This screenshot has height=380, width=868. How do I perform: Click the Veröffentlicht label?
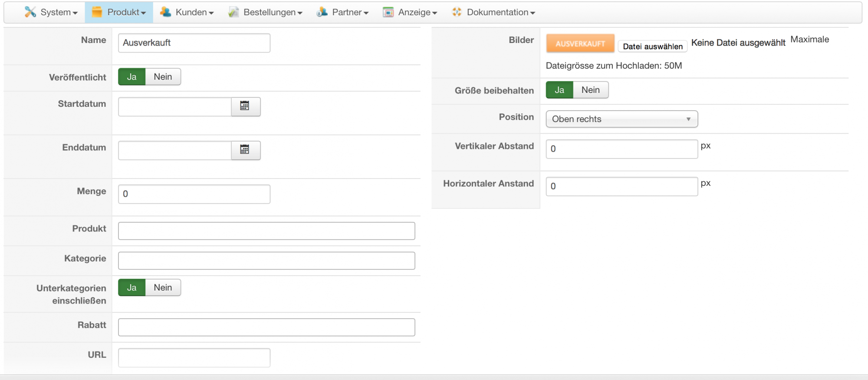[x=77, y=77]
